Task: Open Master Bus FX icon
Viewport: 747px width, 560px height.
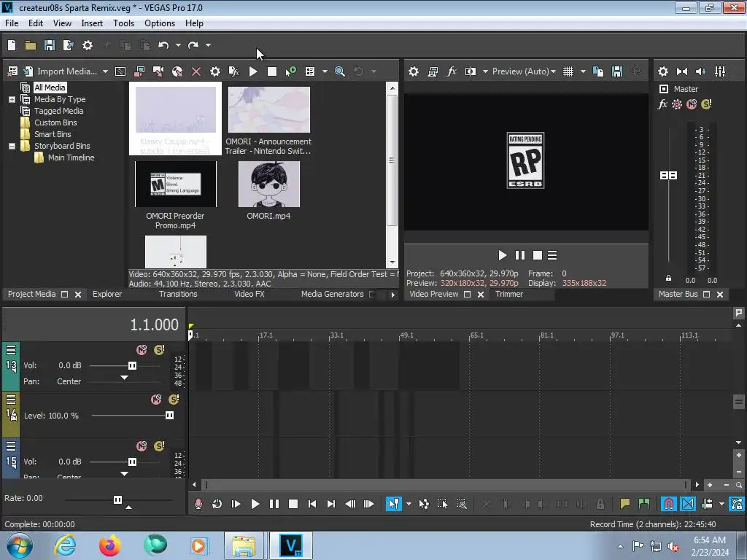Action: pyautogui.click(x=662, y=104)
